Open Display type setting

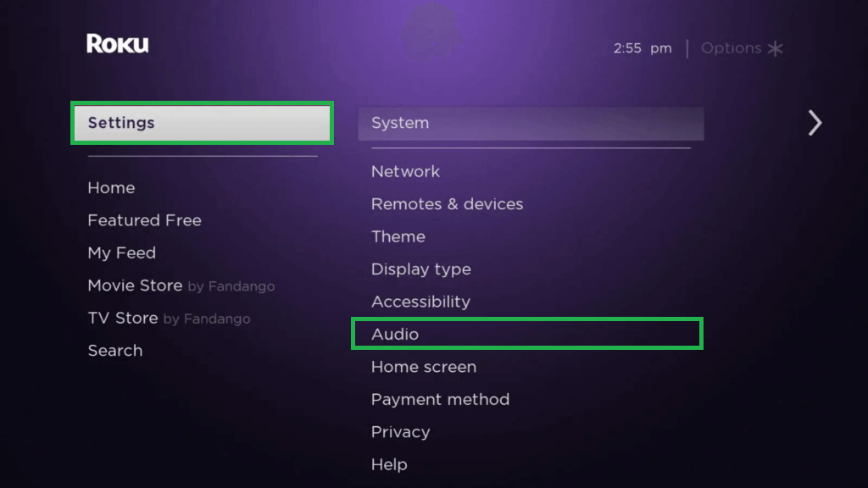click(420, 269)
